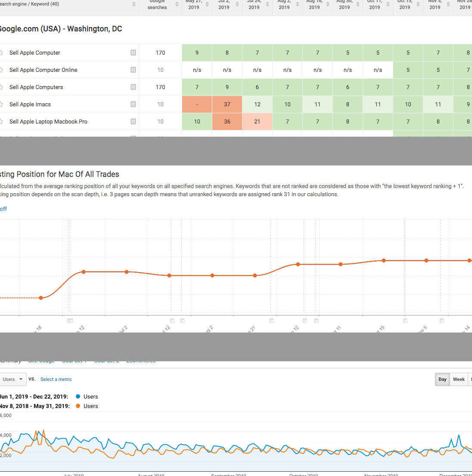Click the Sell Apple Laptop Macbook Pro keyword

[x=48, y=121]
